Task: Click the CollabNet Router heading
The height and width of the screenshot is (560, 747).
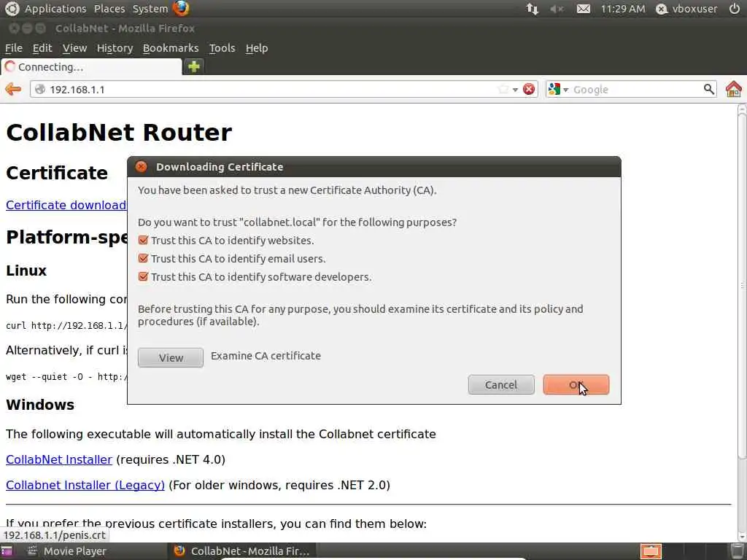Action: point(119,133)
